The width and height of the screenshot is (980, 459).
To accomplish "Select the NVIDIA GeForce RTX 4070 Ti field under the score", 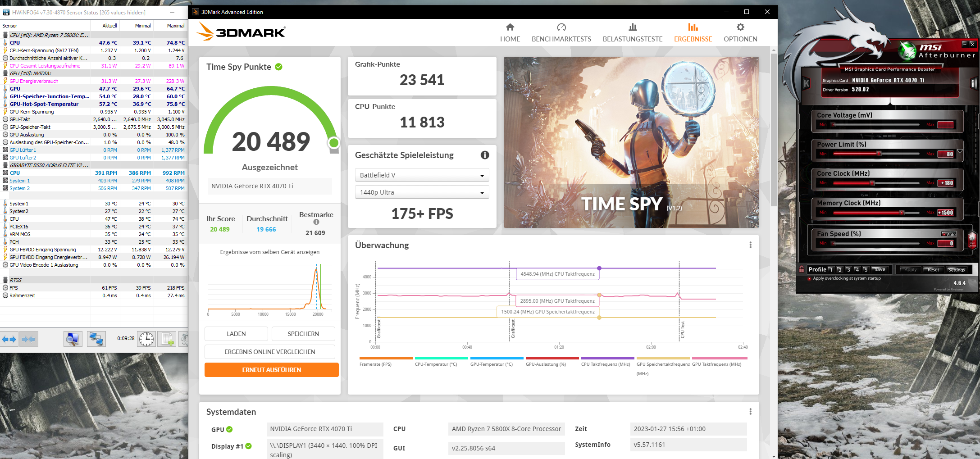I will 269,186.
